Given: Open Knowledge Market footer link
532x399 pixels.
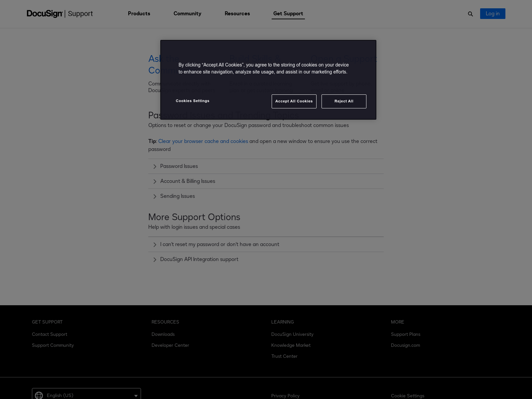Looking at the screenshot, I should [x=291, y=345].
